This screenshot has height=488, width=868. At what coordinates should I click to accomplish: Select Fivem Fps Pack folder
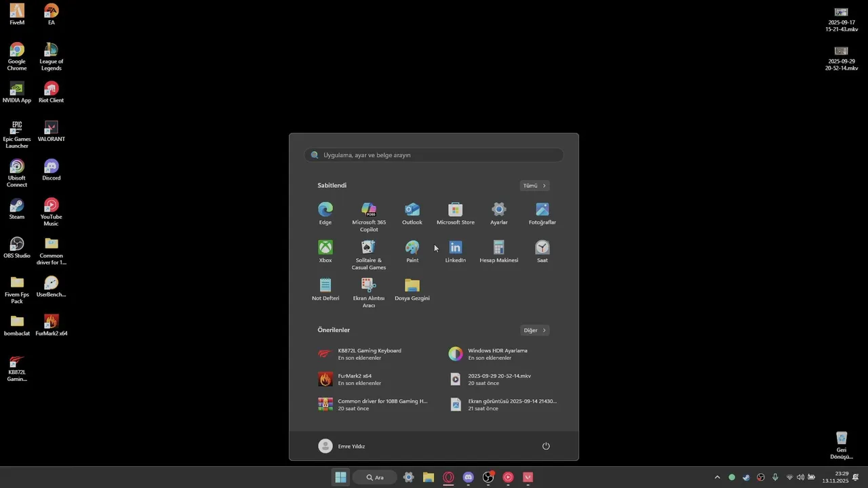(x=17, y=290)
